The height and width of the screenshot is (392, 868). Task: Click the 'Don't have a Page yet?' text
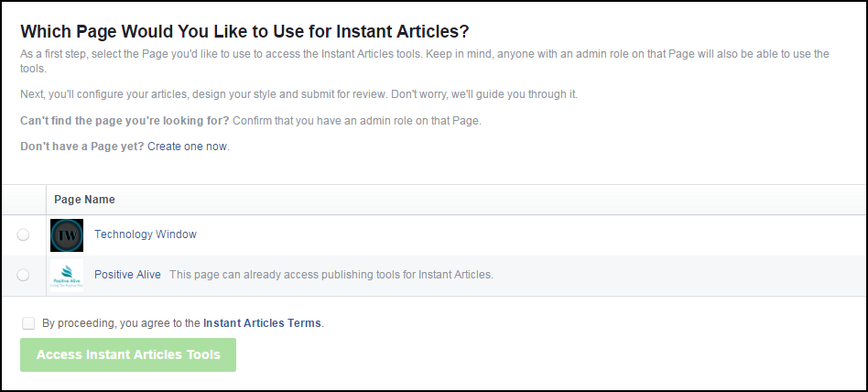click(x=82, y=147)
